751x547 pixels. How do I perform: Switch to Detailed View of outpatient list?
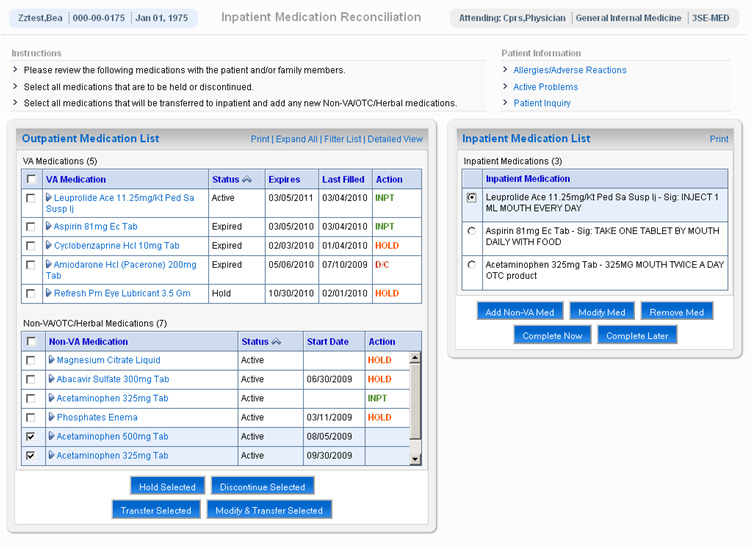(395, 139)
